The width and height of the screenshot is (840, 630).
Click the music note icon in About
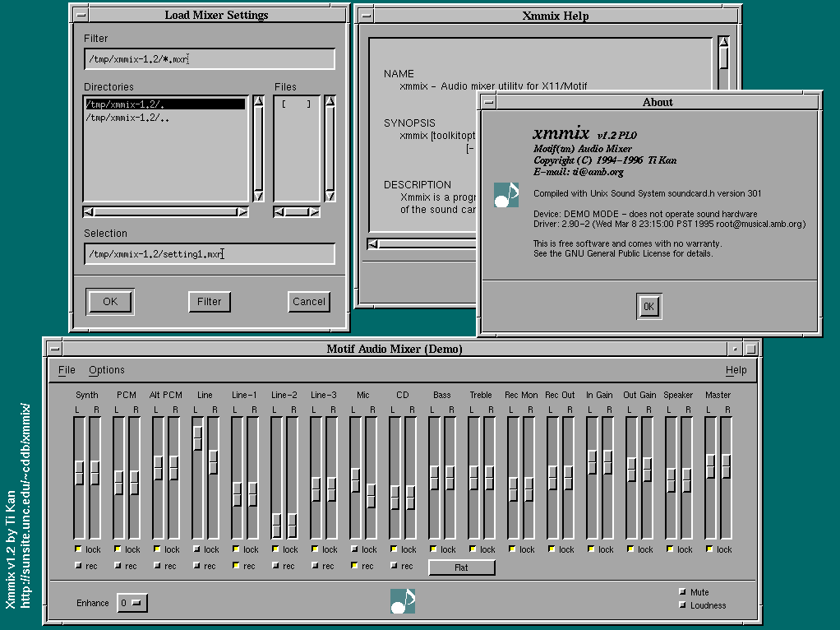pos(506,195)
